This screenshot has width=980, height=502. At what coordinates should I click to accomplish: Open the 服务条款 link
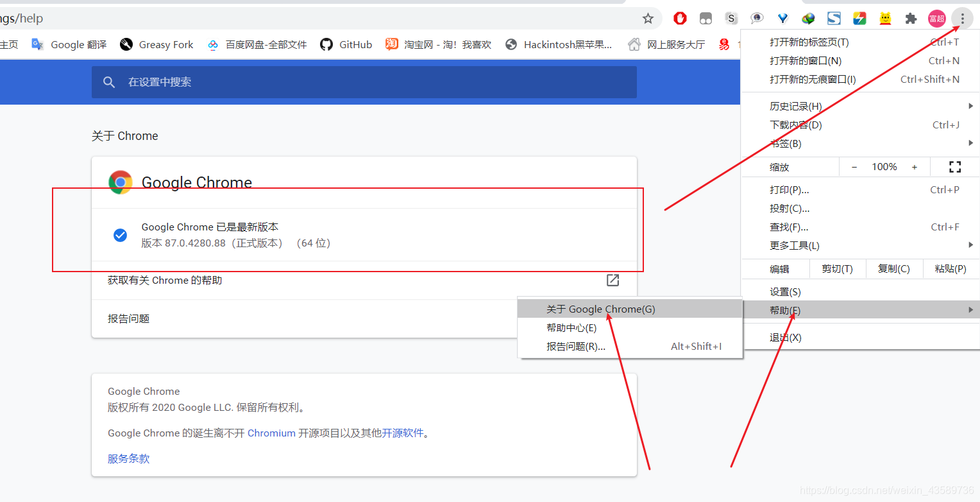[128, 458]
